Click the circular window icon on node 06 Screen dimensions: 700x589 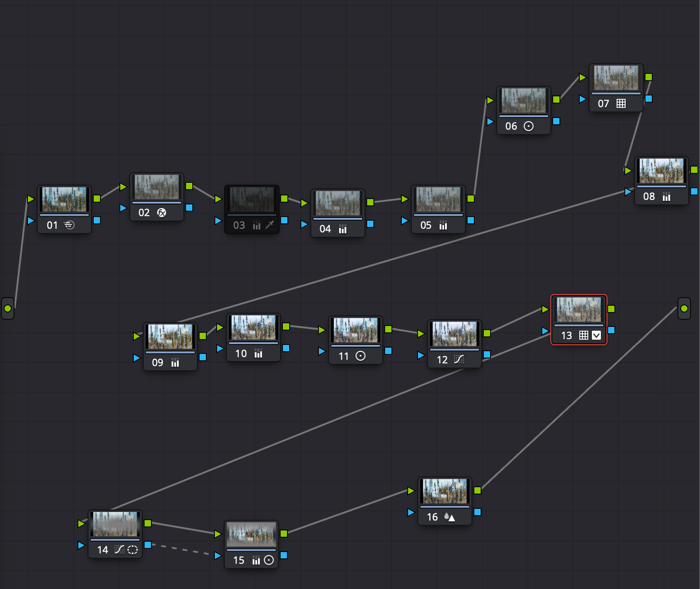528,126
